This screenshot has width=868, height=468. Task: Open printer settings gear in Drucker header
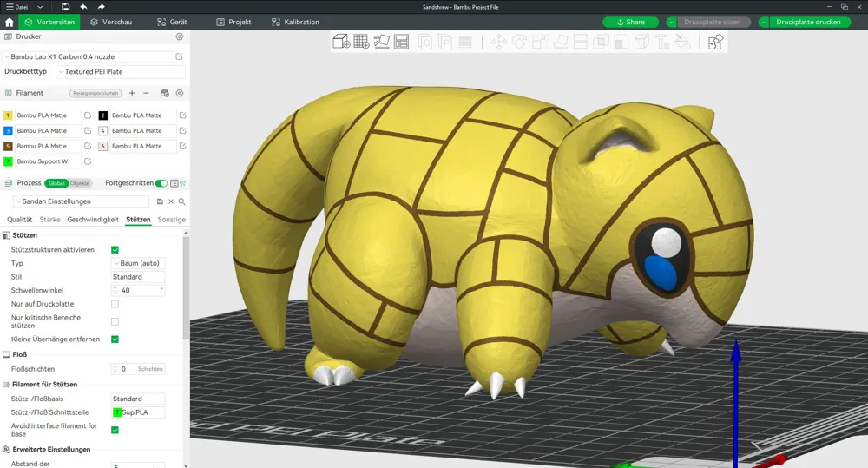click(180, 36)
